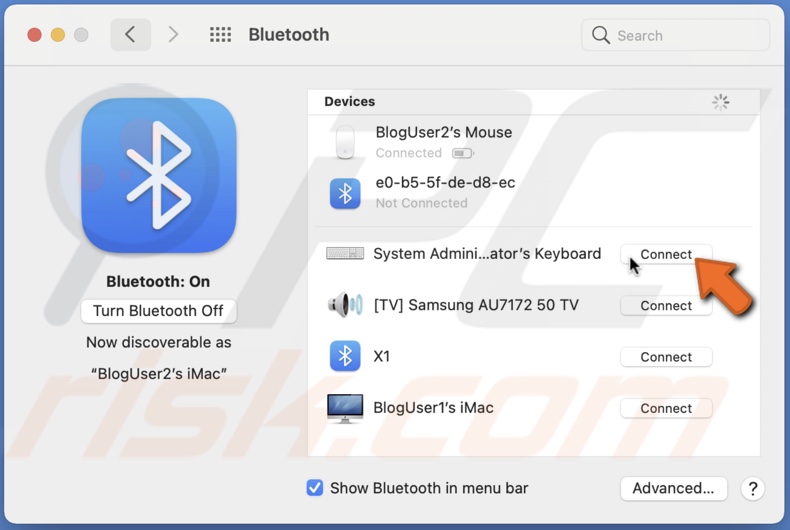The height and width of the screenshot is (530, 790).
Task: Select the e0-b5-5f-de-d8-ec device name
Action: tap(445, 182)
